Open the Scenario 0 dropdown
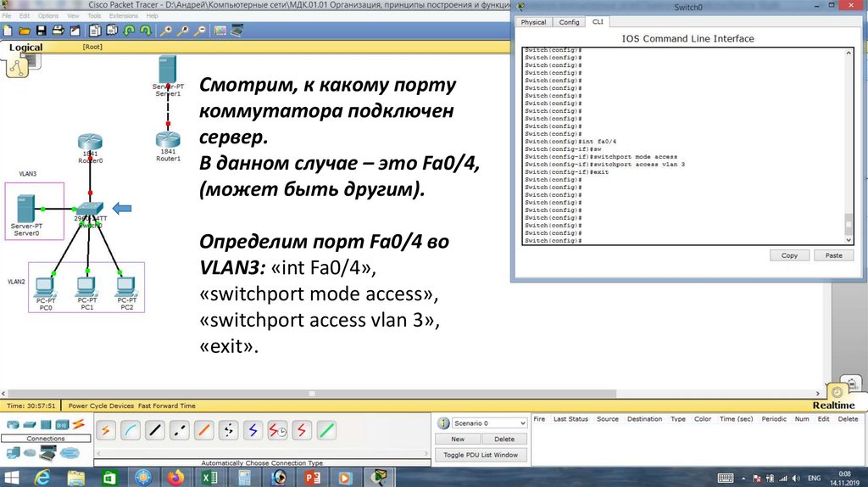This screenshot has height=487, width=868. (x=489, y=423)
